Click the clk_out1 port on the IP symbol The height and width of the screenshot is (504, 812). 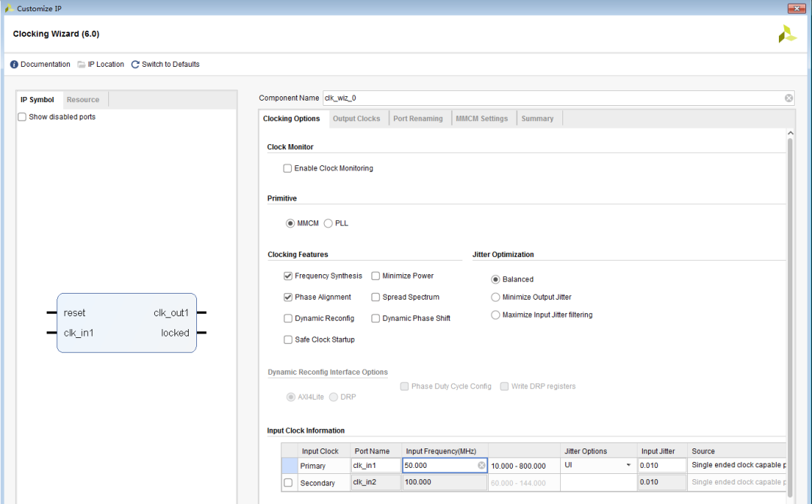(x=171, y=312)
